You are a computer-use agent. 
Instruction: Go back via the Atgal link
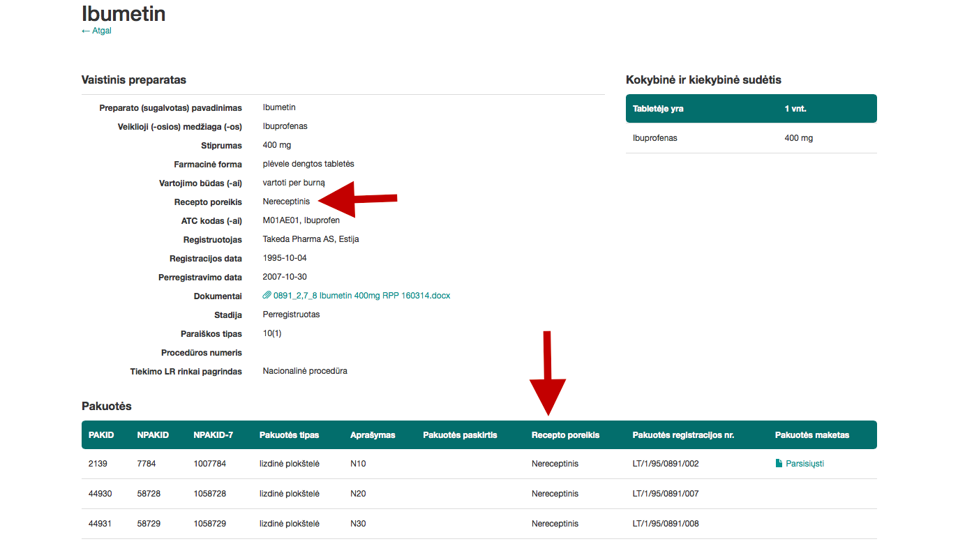(96, 31)
